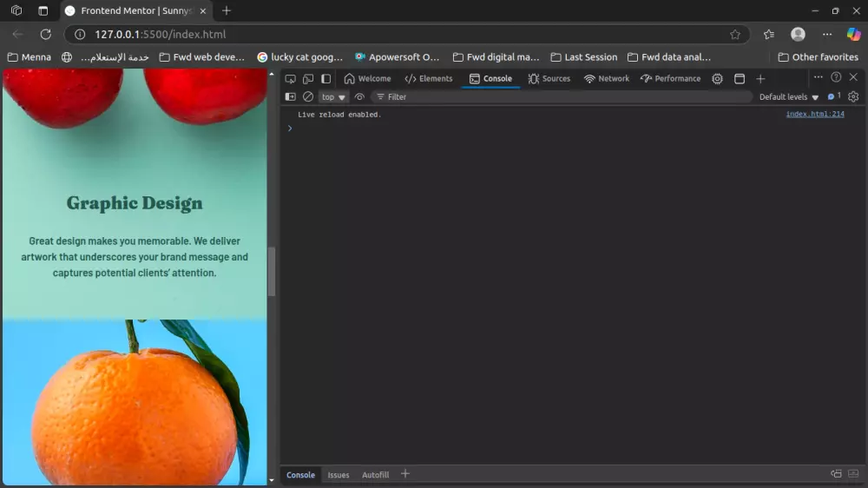Open the Menna bookmarks folder
868x488 pixels.
click(30, 57)
